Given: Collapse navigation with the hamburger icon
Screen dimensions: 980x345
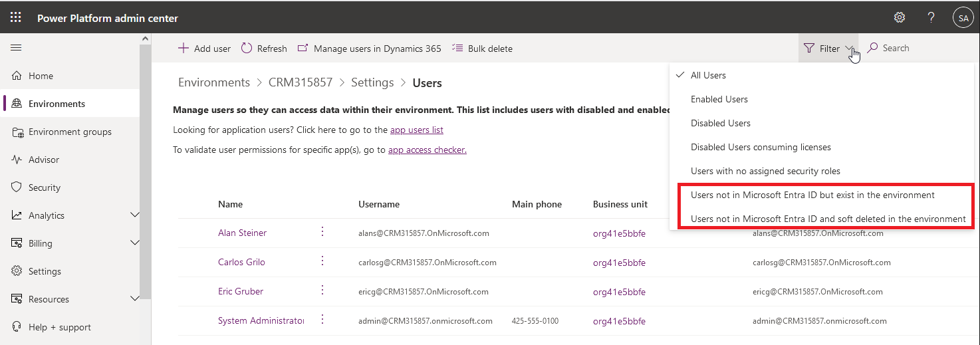Looking at the screenshot, I should (x=16, y=48).
